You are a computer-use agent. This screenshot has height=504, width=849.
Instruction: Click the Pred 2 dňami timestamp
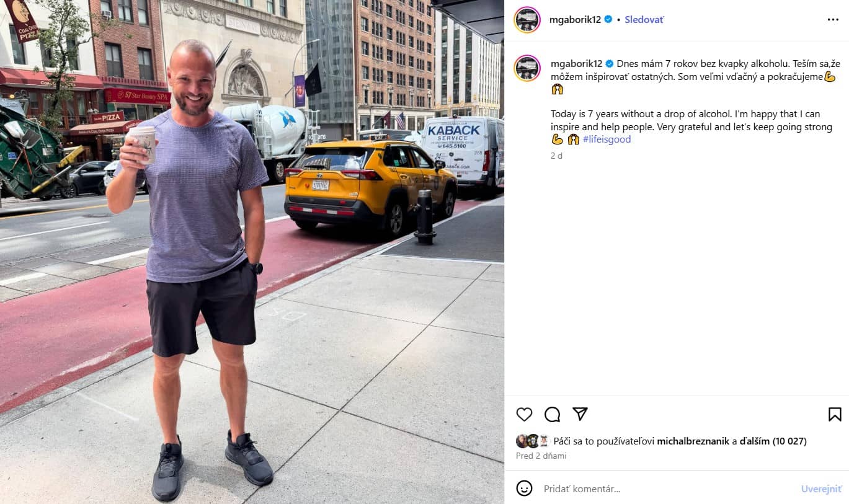coord(541,456)
